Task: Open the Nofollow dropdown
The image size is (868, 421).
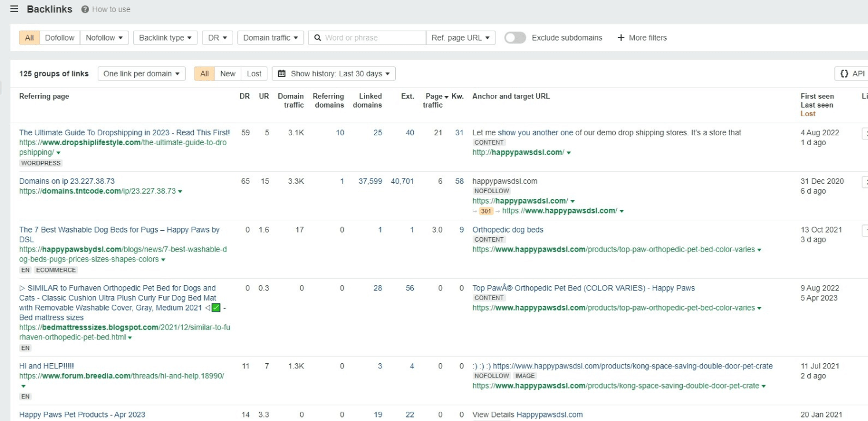Action: 104,38
